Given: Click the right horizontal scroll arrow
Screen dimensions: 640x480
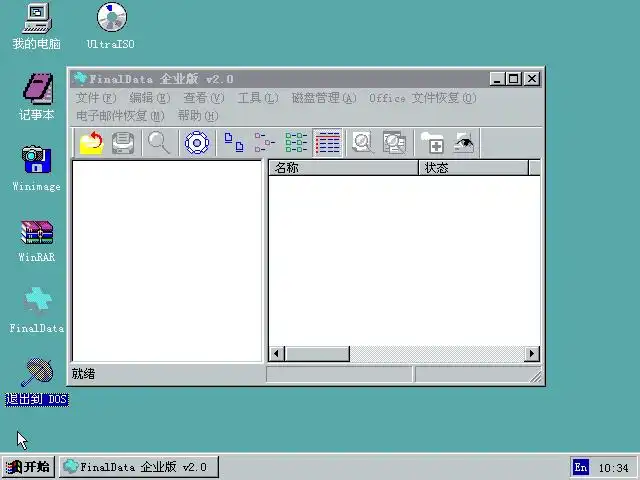Looking at the screenshot, I should coord(531,353).
